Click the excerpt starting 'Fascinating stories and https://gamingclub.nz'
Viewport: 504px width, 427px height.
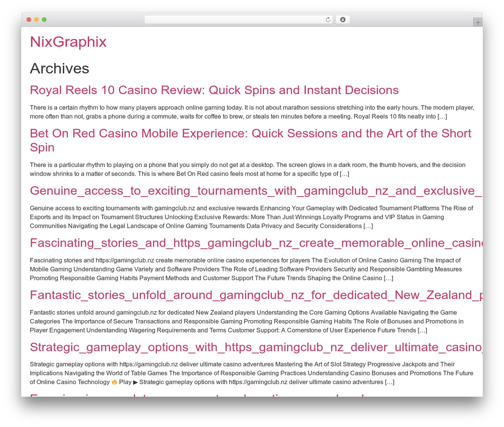pyautogui.click(x=246, y=269)
